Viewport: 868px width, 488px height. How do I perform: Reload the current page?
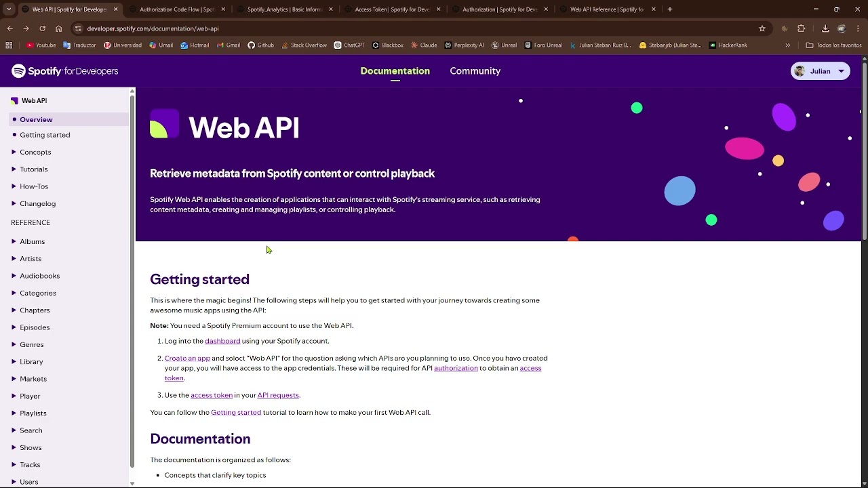tap(42, 28)
